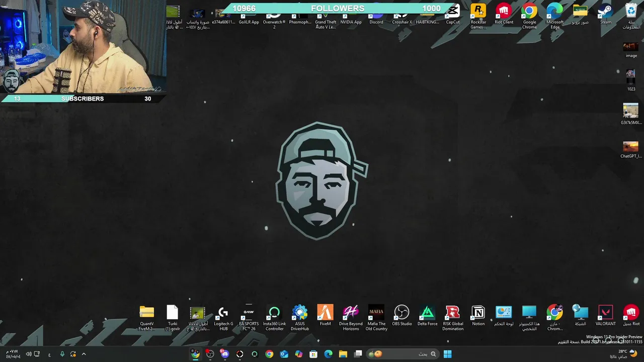Open the Chrome profile shortcut in bottom row
The width and height of the screenshot is (644, 362).
coord(554,318)
